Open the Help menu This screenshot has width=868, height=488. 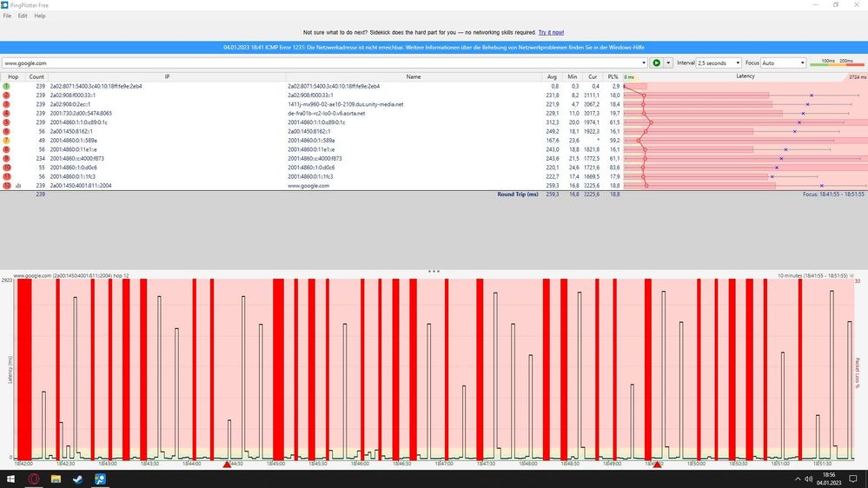pyautogui.click(x=40, y=16)
